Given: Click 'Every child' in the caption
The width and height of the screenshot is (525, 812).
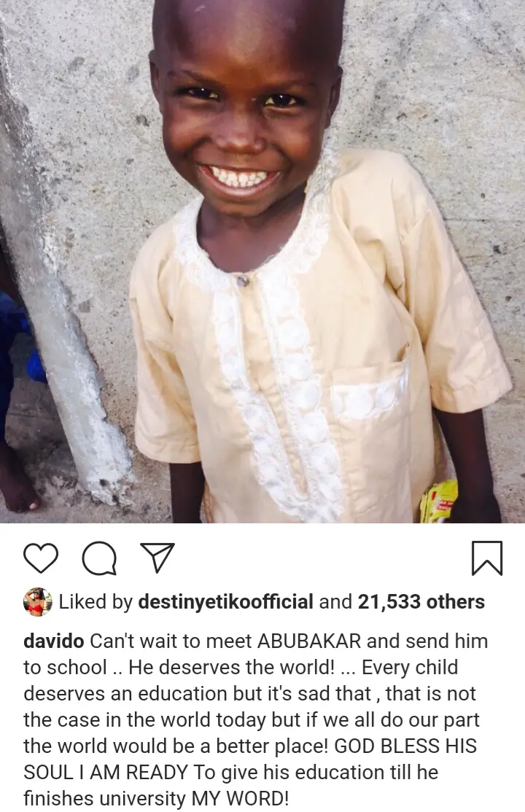Looking at the screenshot, I should point(410,668).
